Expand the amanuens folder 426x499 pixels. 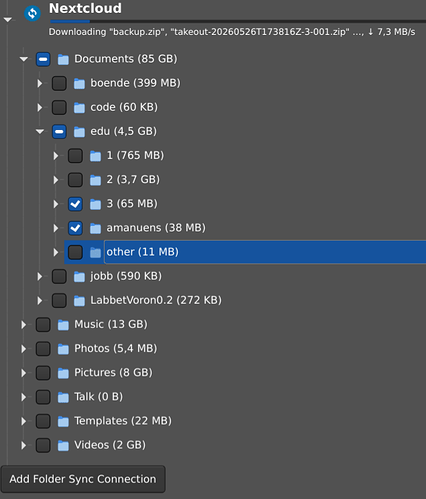coord(56,228)
